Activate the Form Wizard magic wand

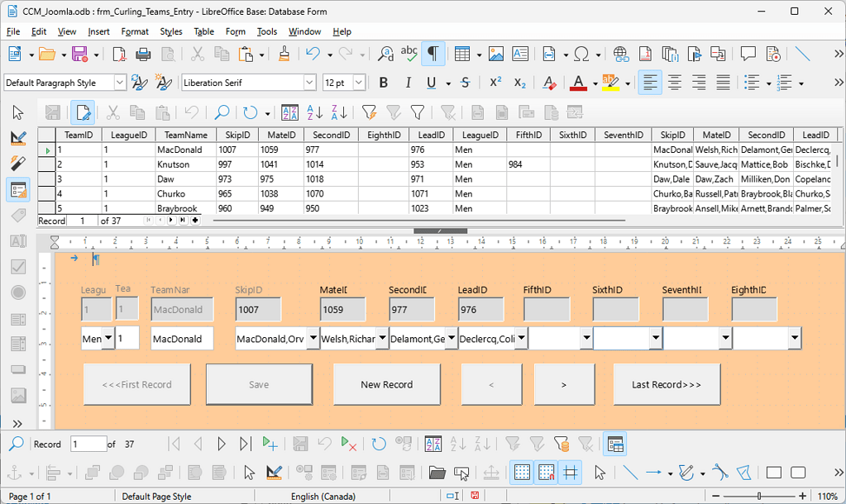coord(18,163)
